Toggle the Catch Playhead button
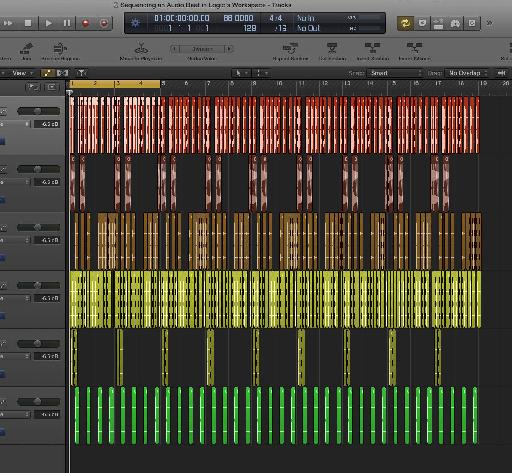512x473 pixels. (x=81, y=73)
